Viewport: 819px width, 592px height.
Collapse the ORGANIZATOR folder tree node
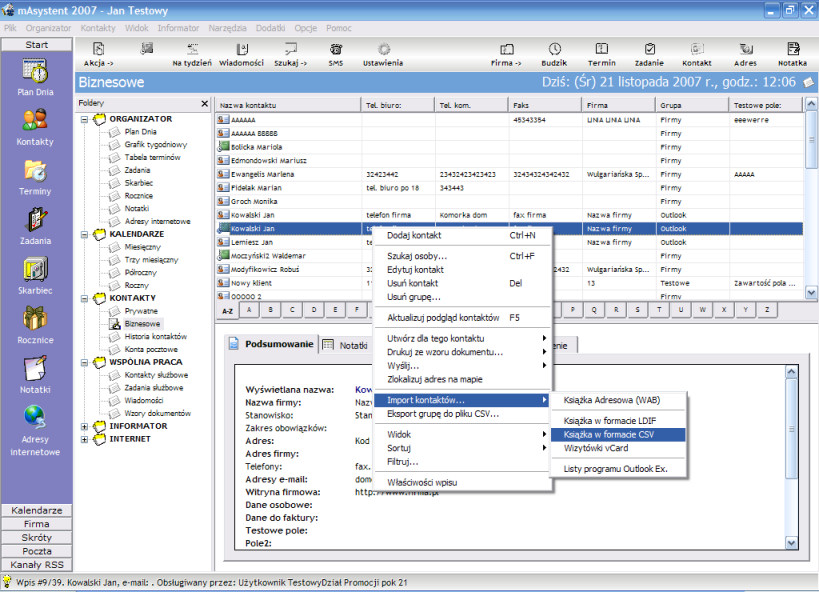click(x=84, y=119)
